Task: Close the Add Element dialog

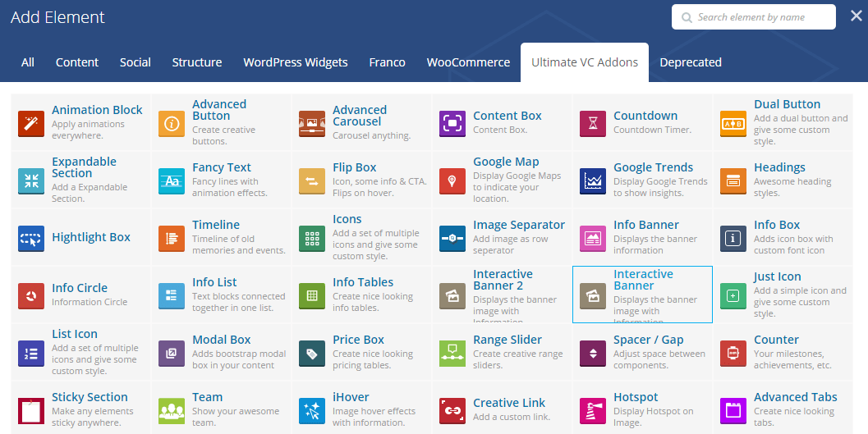Action: point(857,16)
